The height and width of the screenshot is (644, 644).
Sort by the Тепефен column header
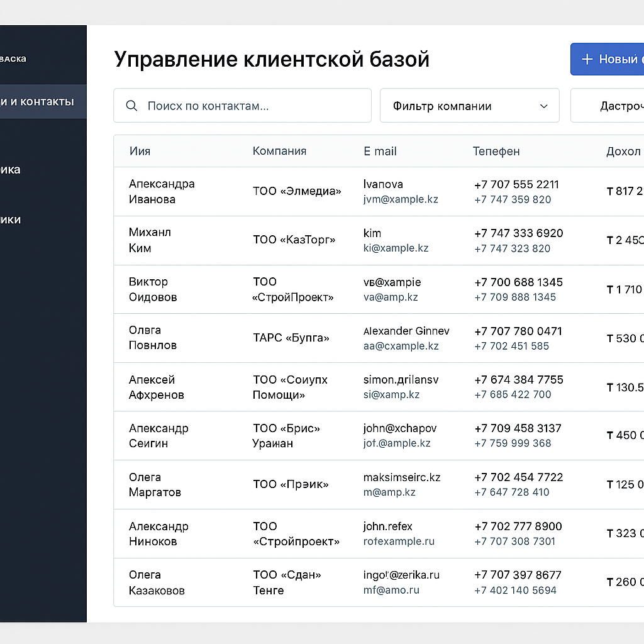496,151
